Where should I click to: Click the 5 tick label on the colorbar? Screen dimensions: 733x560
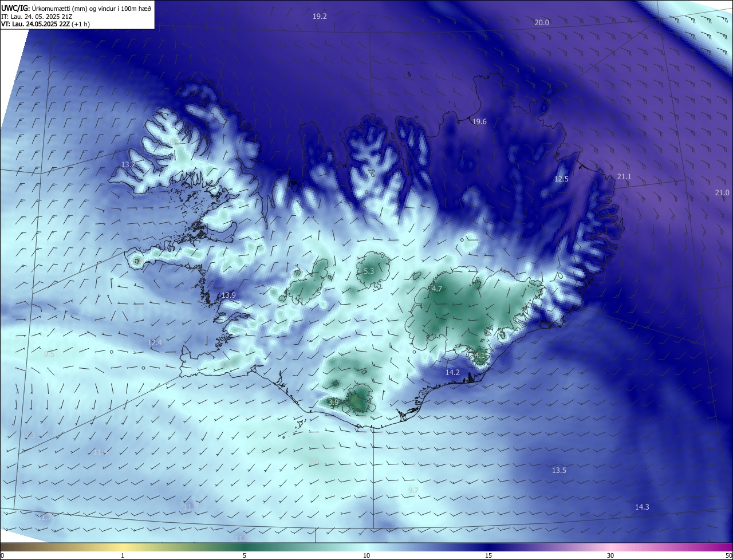(x=245, y=555)
